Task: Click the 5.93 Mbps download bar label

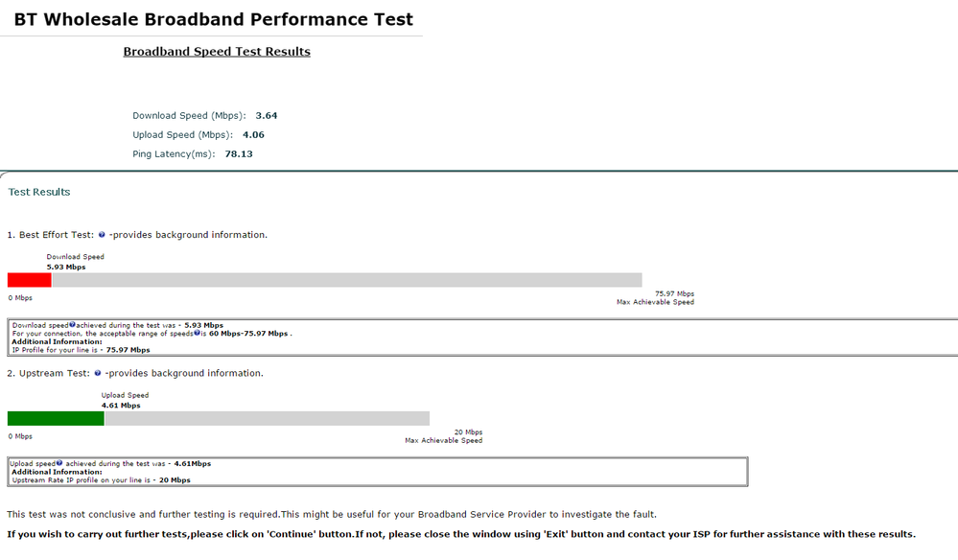Action: point(66,267)
